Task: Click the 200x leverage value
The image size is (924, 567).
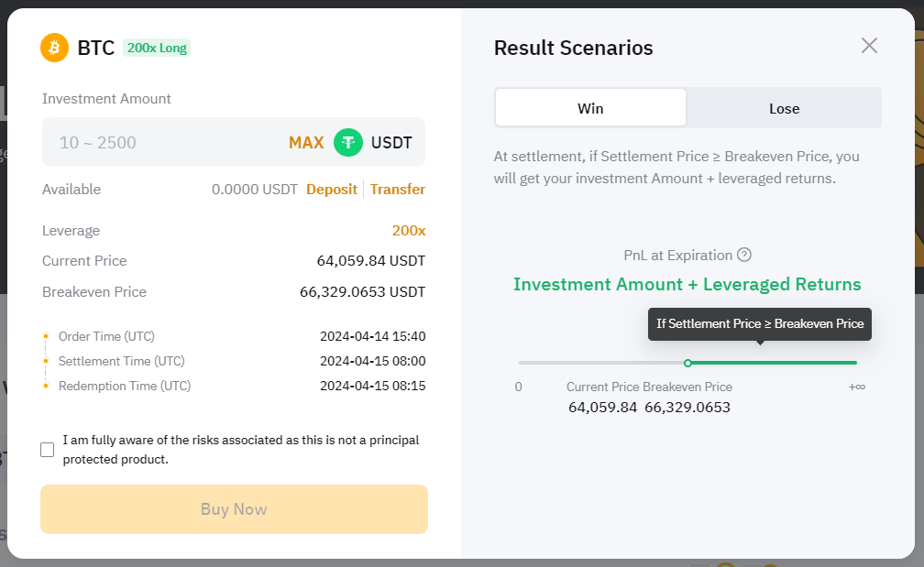Action: [409, 231]
